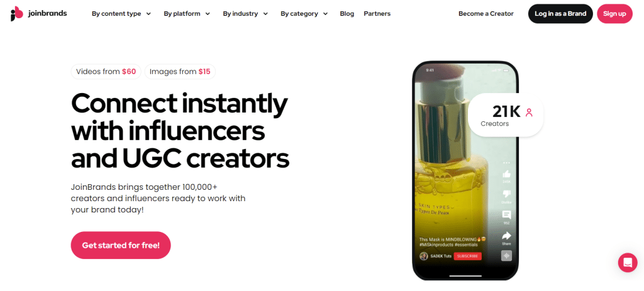Click the Share arrow icon on the phone
Screen dimensions: 644x291
(x=506, y=236)
